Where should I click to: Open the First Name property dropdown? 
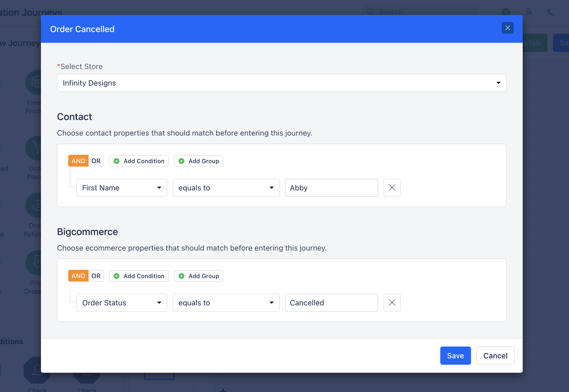click(122, 188)
